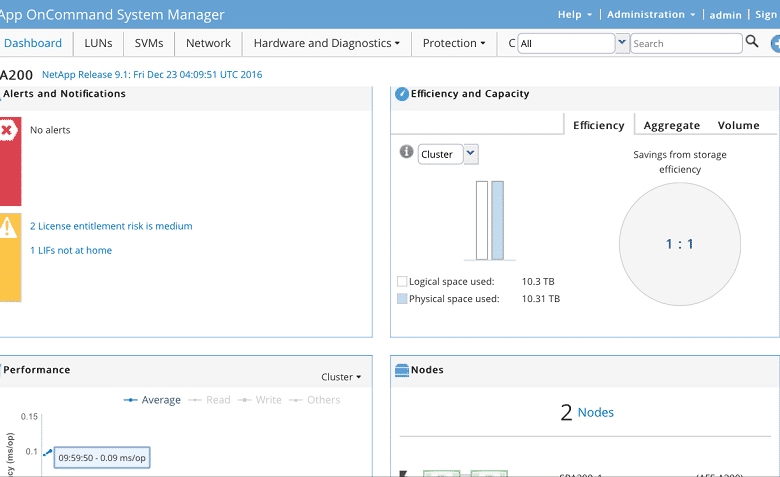
Task: Go to the Dashboard tab
Action: [33, 43]
